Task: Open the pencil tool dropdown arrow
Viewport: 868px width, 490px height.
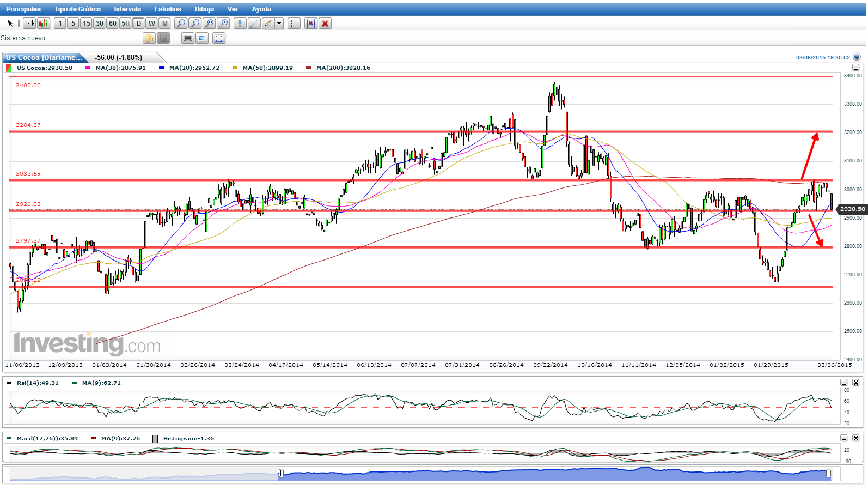Action: [279, 23]
